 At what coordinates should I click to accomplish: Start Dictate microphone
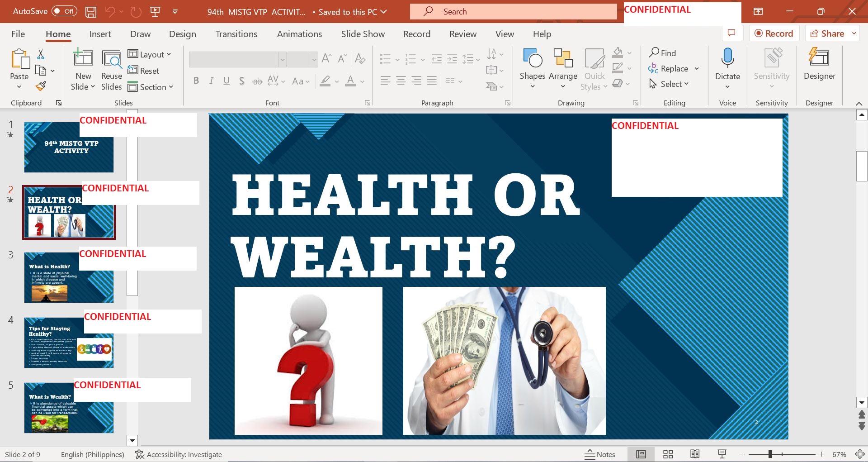tap(727, 59)
